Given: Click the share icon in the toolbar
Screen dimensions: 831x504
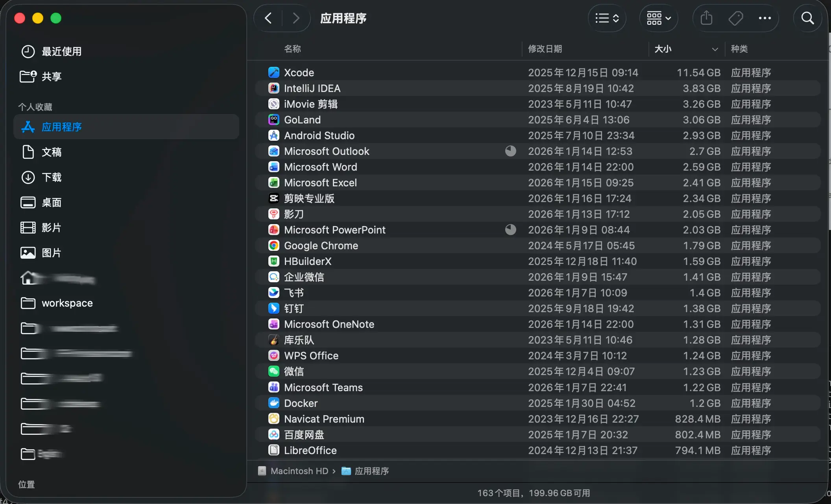Looking at the screenshot, I should [x=706, y=18].
